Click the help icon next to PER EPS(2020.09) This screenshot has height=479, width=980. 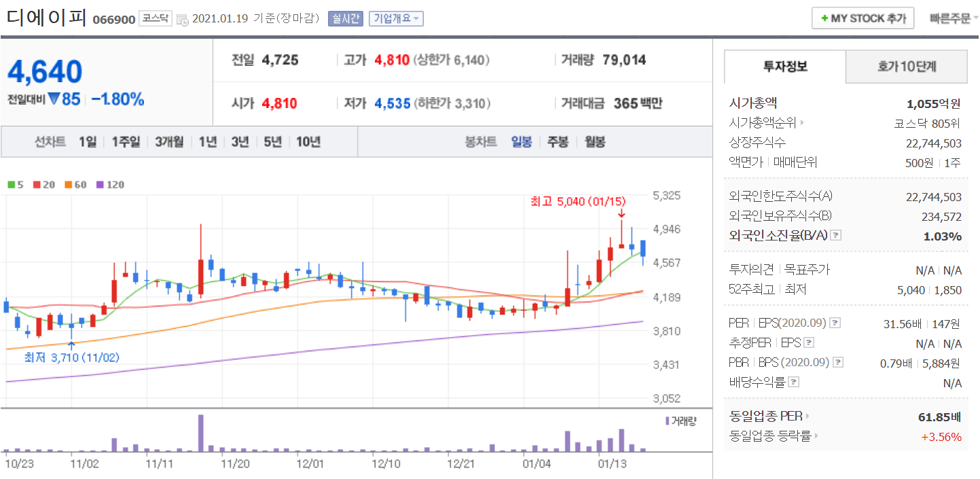[835, 323]
